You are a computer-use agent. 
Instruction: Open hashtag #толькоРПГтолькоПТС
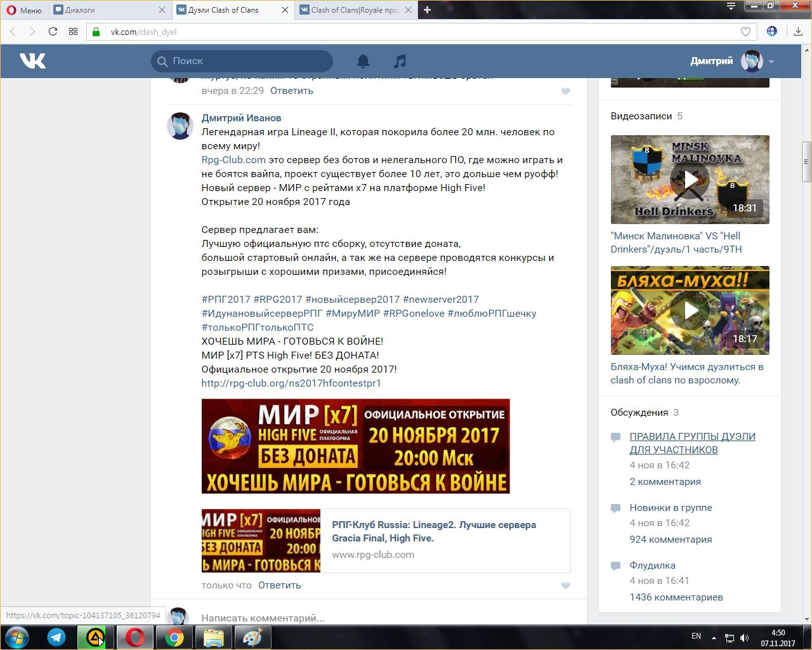(258, 328)
